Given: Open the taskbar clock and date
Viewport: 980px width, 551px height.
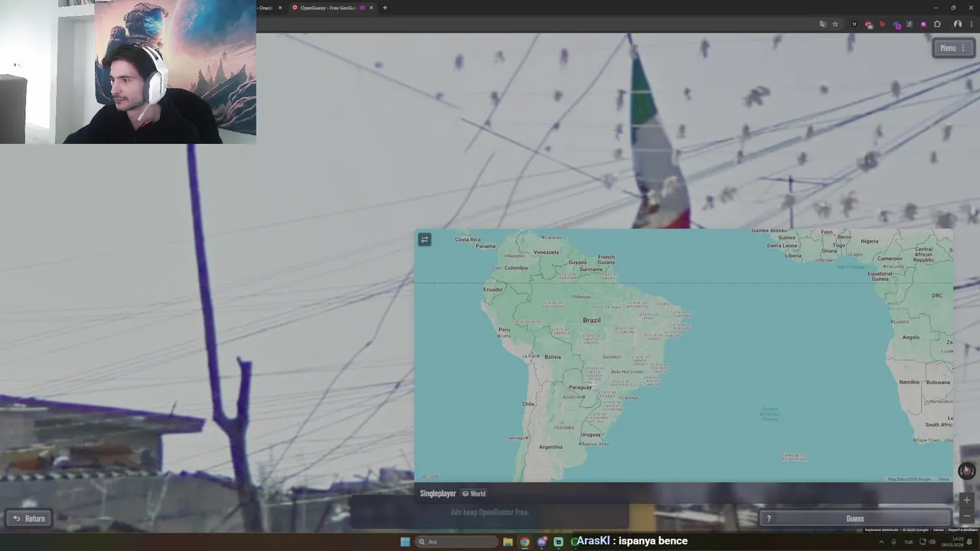Looking at the screenshot, I should [x=952, y=542].
